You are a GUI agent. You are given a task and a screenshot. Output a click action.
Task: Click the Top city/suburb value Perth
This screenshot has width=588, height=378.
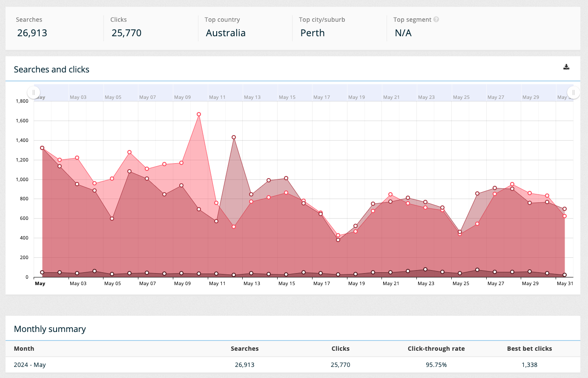pos(313,33)
